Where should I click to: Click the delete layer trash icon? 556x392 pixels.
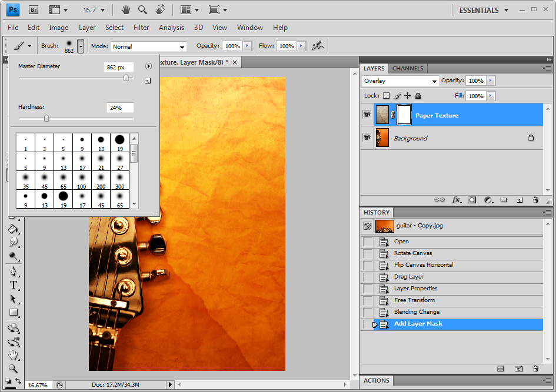[535, 200]
